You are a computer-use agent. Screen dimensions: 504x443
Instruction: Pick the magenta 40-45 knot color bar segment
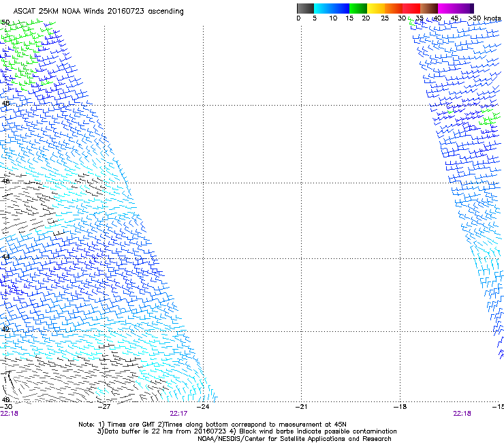(447, 8)
